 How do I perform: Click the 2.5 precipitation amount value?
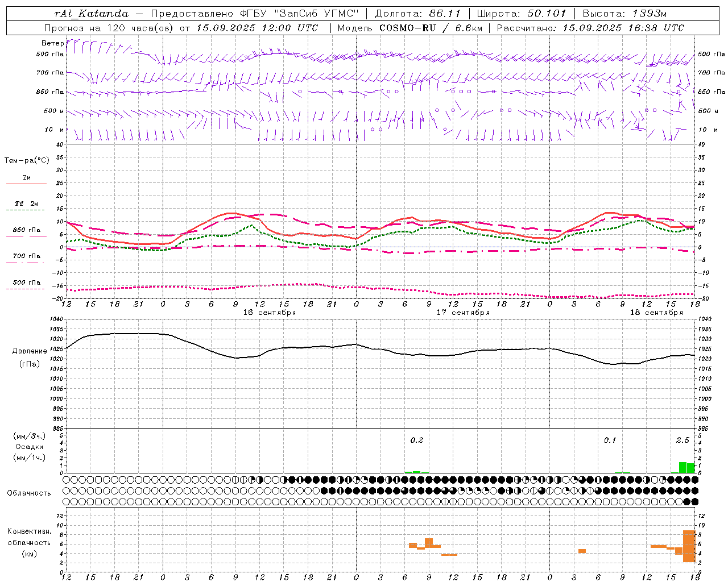coord(682,440)
